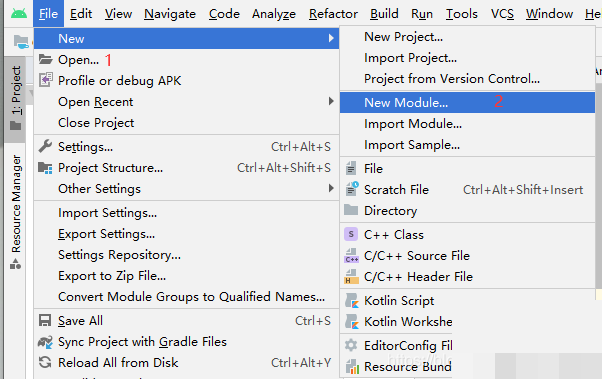602x379 pixels.
Task: Click the Kotlin Script icon
Action: click(351, 300)
